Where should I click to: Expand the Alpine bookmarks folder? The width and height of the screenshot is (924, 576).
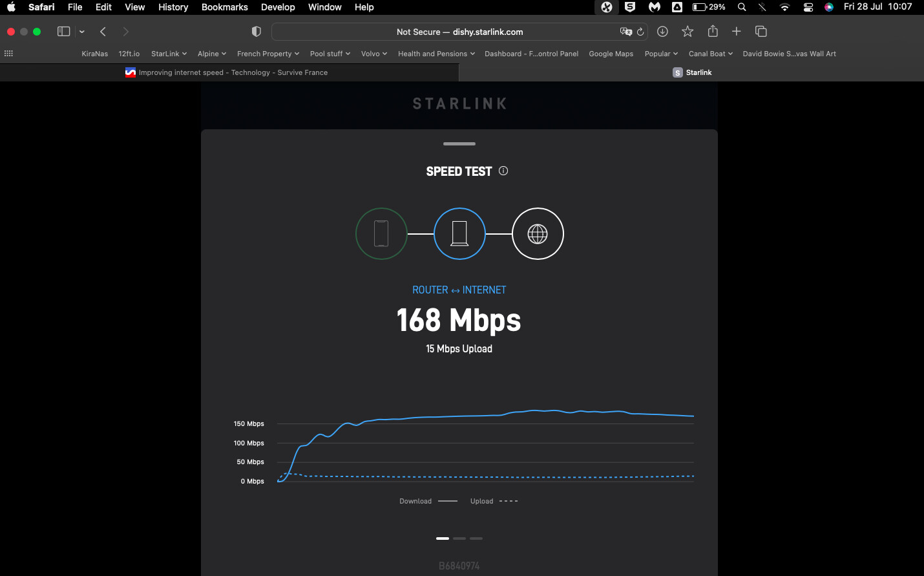click(212, 54)
